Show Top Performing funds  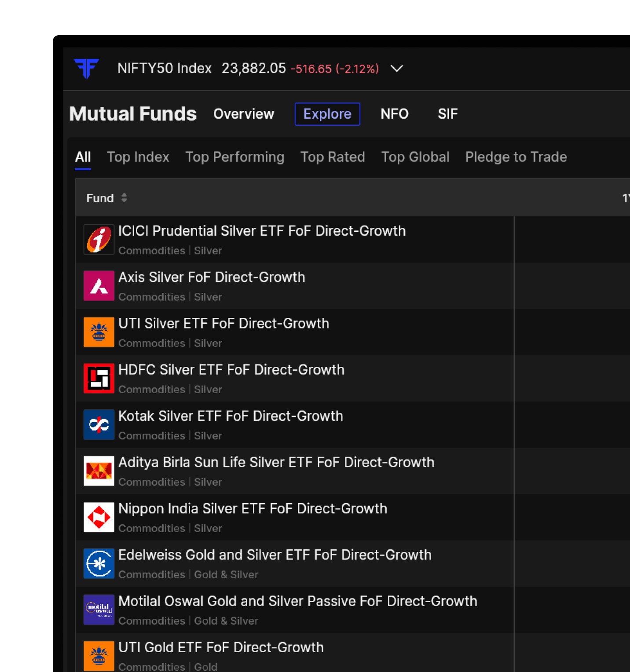(x=235, y=157)
